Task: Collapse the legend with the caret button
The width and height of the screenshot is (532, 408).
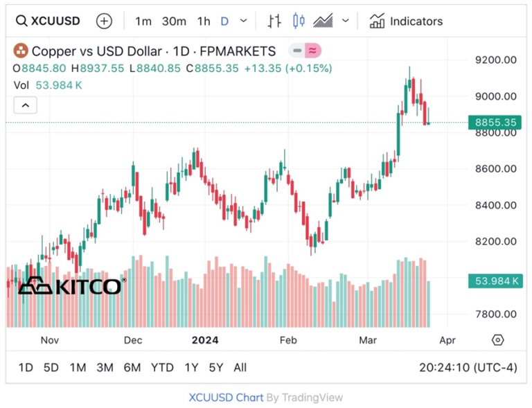Action: tap(26, 105)
